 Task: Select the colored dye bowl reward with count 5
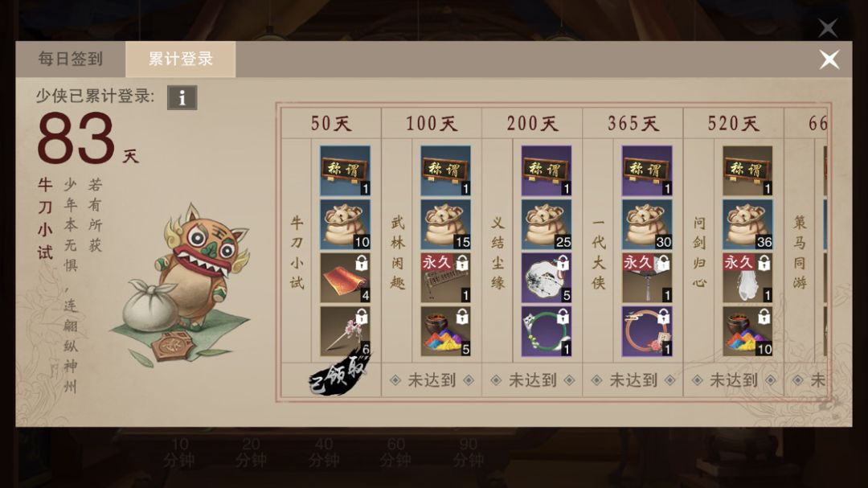(x=445, y=332)
